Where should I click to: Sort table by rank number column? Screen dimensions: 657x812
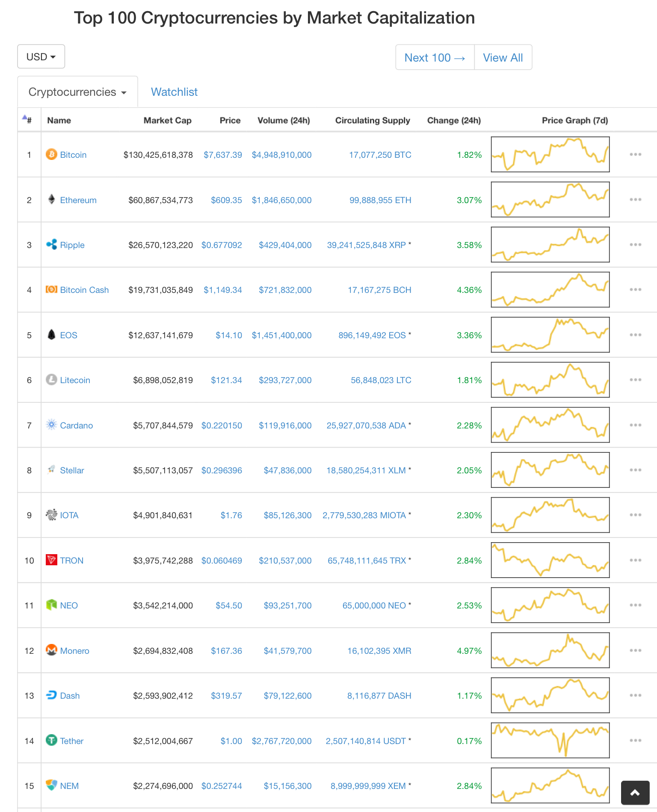click(x=29, y=120)
